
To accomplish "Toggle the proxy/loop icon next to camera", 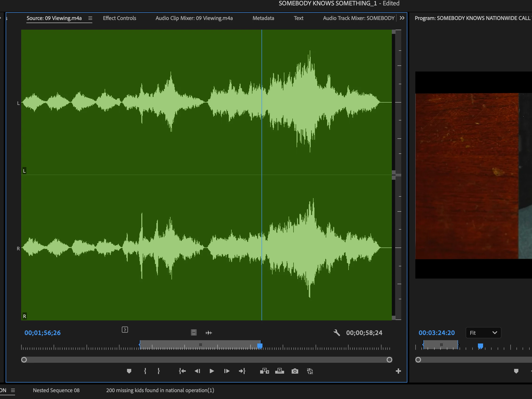I will point(310,371).
